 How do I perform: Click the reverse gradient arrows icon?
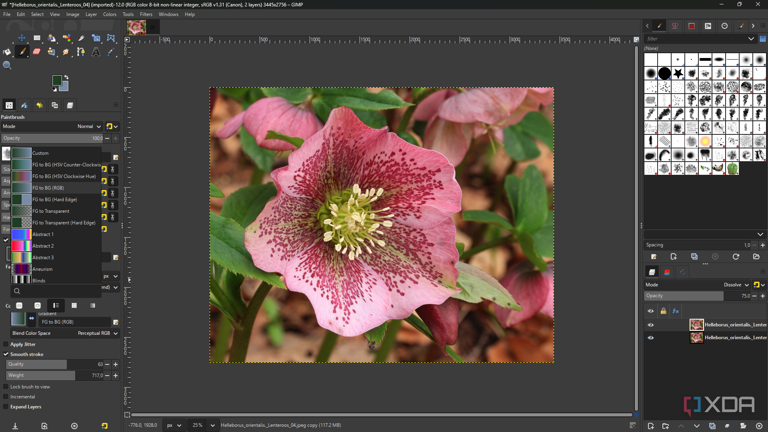click(x=31, y=318)
